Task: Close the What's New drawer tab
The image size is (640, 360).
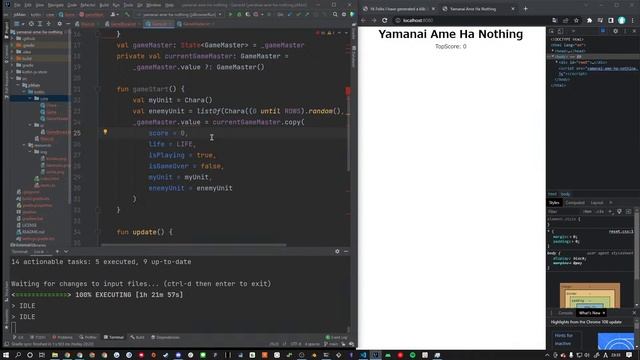Action: pos(604,313)
